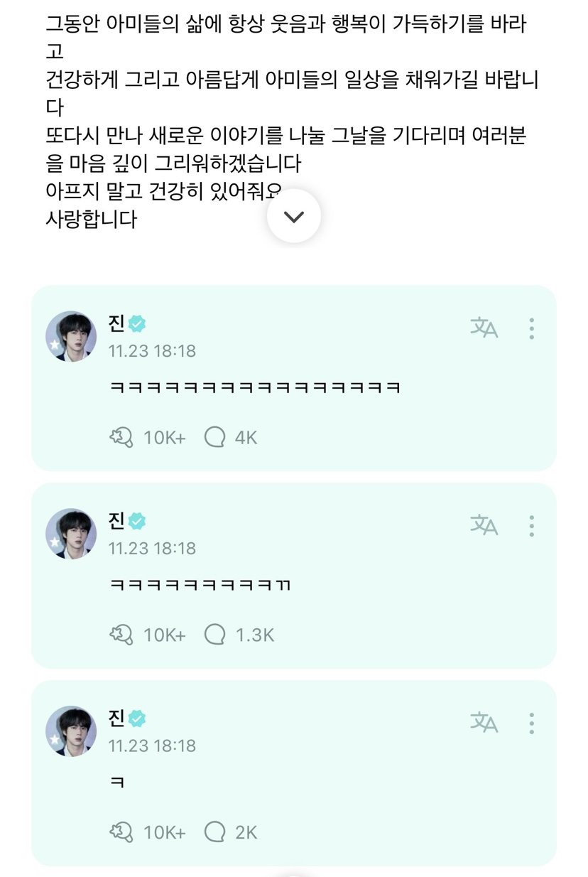
Task: Open replies on comment with 1.3K replies
Action: point(239,635)
